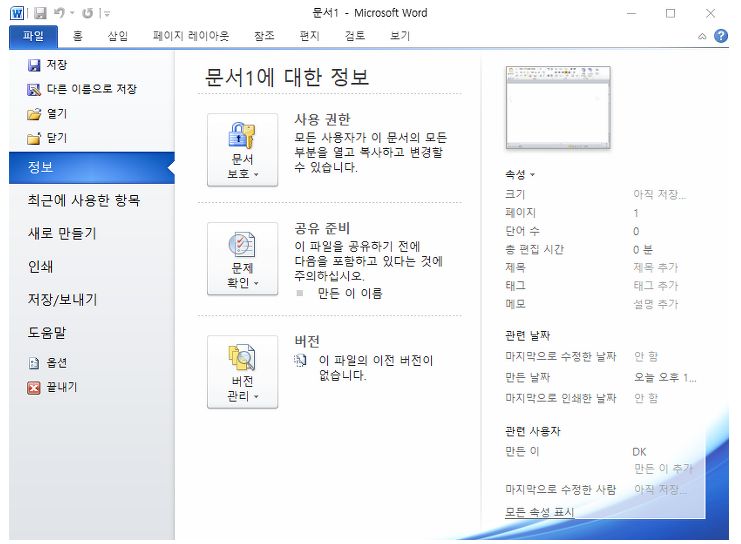Viewport: 741px width, 544px height.
Task: Open the 편지 tab
Action: (310, 36)
